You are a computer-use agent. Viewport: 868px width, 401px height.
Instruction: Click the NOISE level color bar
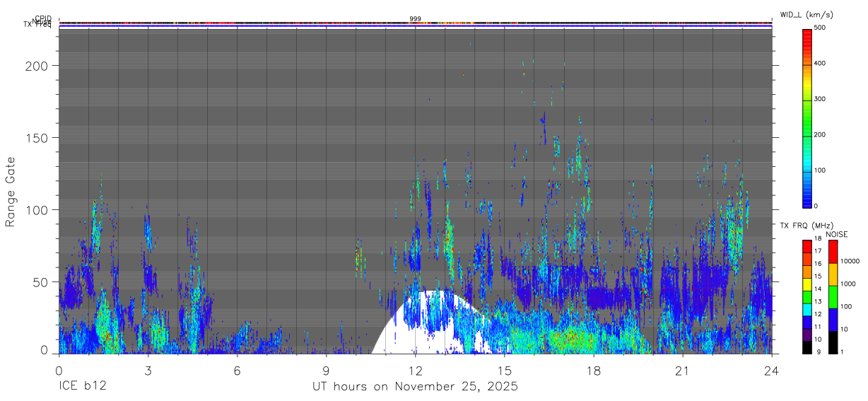point(833,297)
